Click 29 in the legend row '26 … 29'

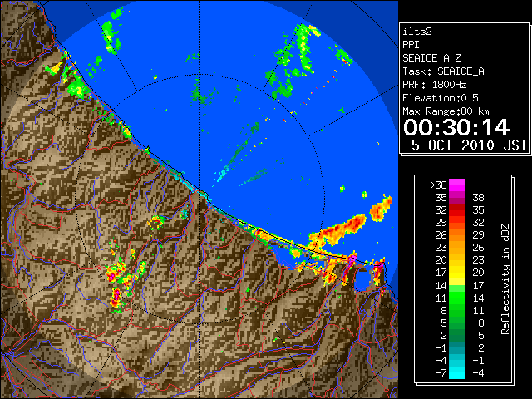coord(479,234)
